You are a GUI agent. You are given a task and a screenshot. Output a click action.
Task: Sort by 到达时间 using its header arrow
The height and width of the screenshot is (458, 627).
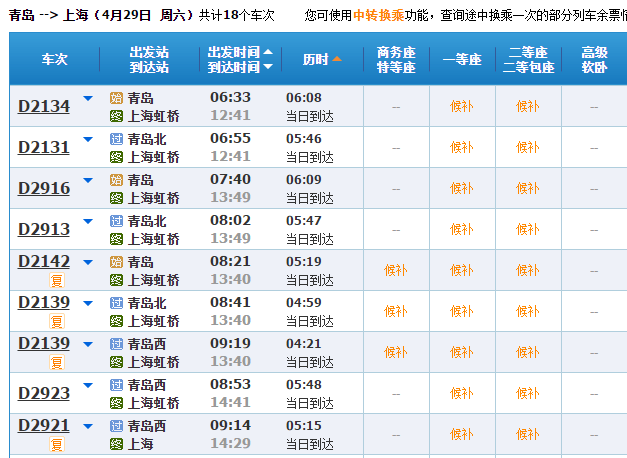pyautogui.click(x=268, y=68)
